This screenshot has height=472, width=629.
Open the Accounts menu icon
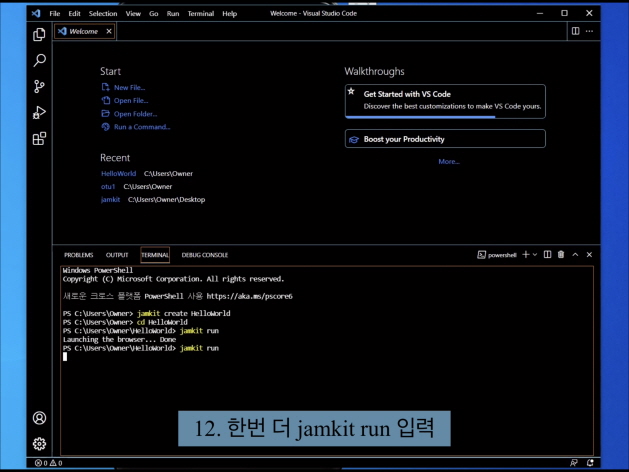point(39,418)
